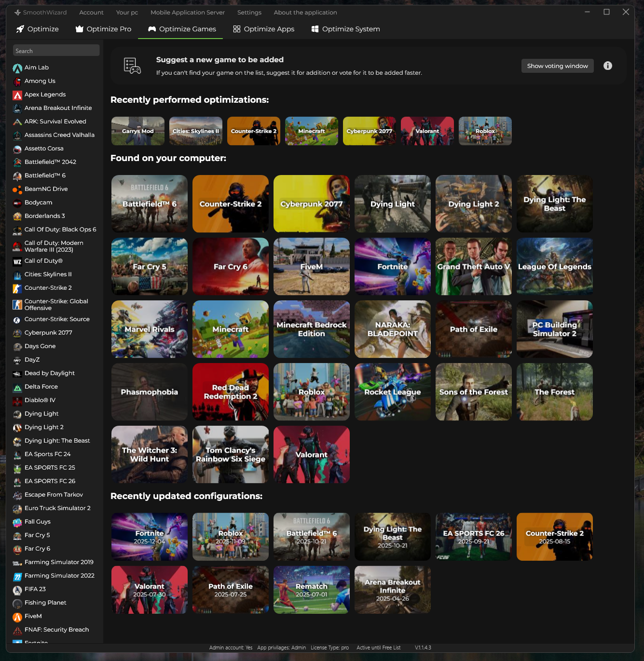
Task: Switch to the Optimize System tab
Action: [x=345, y=29]
